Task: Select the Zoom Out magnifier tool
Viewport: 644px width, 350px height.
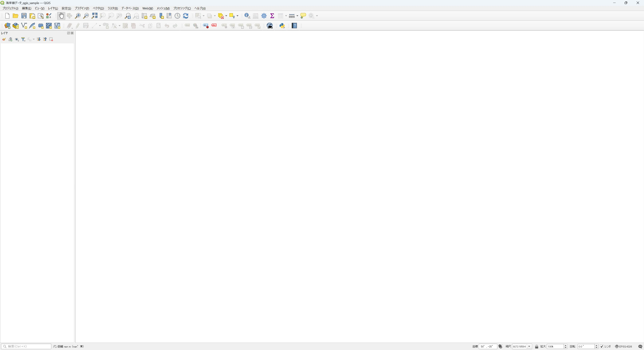Action: [x=86, y=16]
